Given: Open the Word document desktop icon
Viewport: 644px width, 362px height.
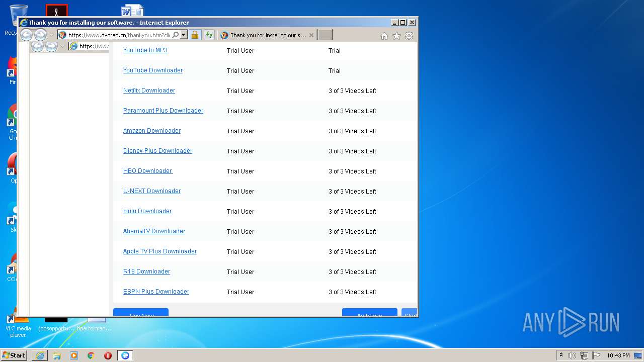Looking at the screenshot, I should (x=132, y=11).
